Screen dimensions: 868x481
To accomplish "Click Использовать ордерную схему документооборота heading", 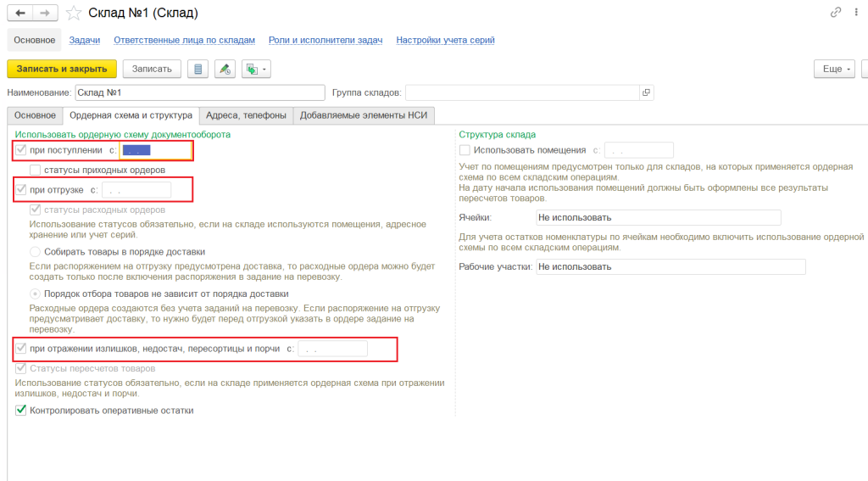I will pos(122,134).
